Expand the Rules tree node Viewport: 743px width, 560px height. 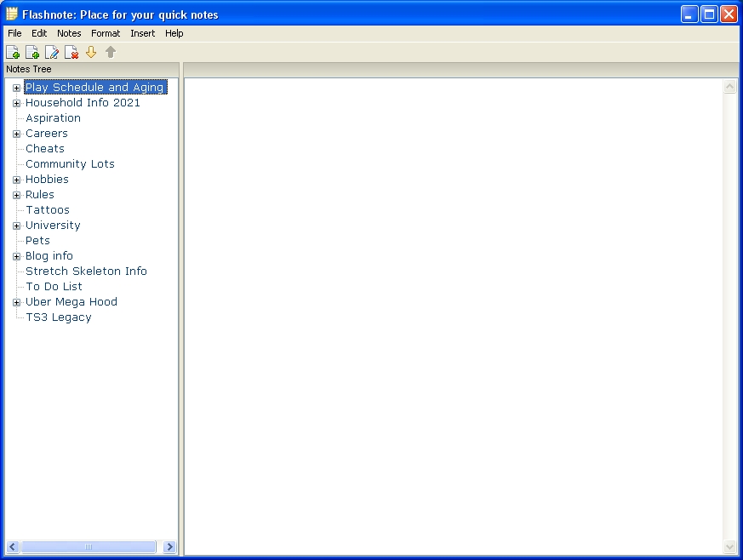pyautogui.click(x=16, y=195)
